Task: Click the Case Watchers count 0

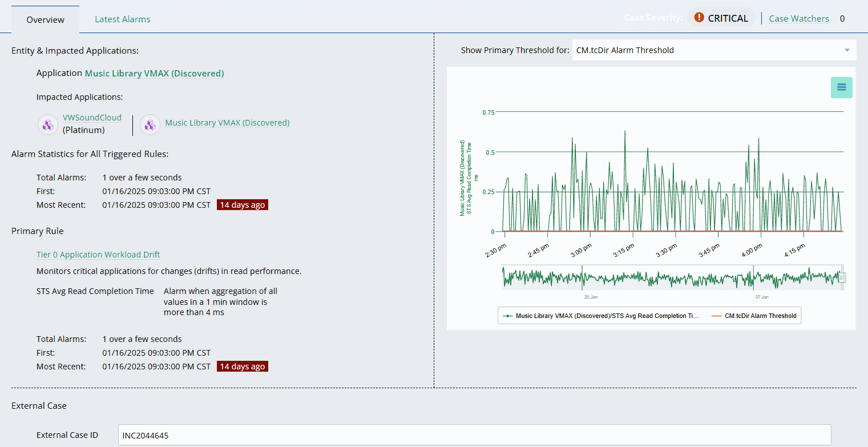Action: click(842, 19)
